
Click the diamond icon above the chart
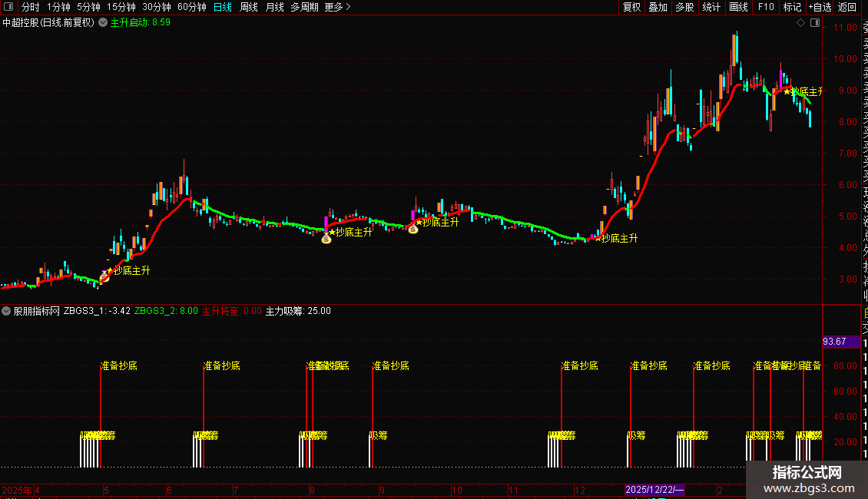click(x=800, y=23)
